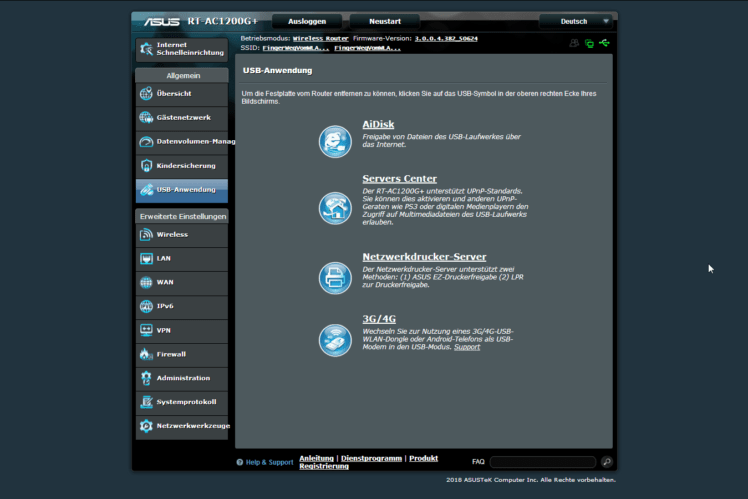
Task: Click the Systemprotokoll notepad icon
Action: click(146, 402)
